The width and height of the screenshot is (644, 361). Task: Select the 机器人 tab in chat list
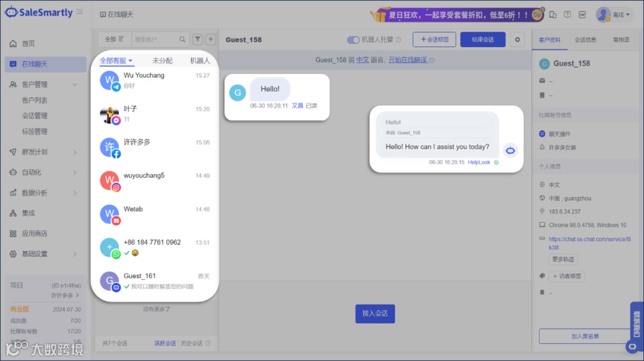coord(200,60)
